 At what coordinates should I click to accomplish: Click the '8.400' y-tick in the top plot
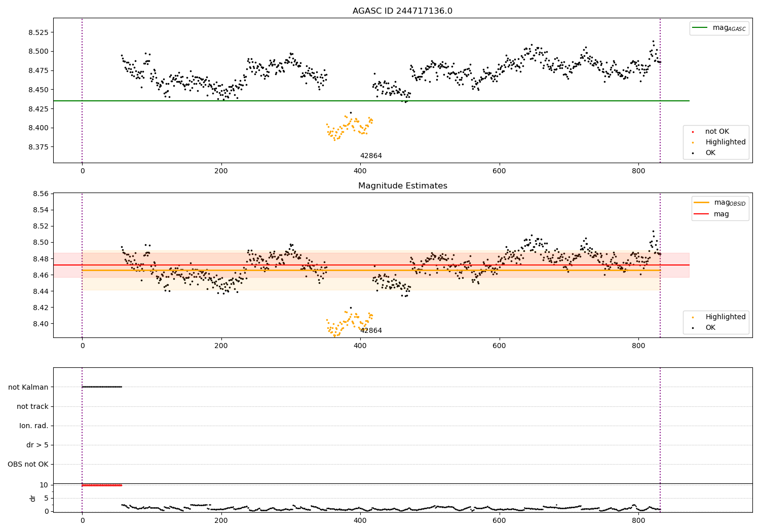[39, 128]
